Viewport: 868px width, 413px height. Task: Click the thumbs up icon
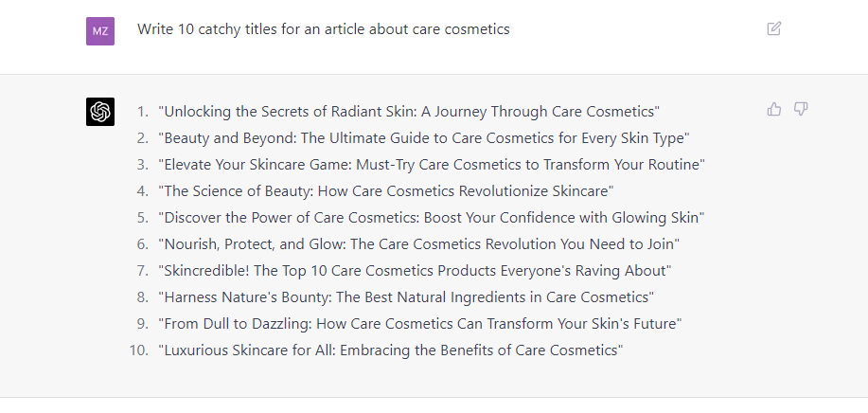774,109
